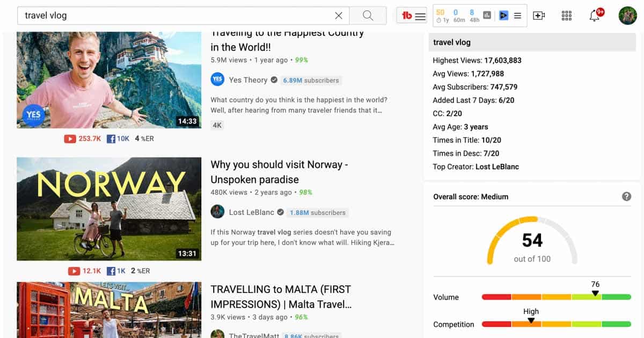Click the Volume bar marker at 76

pos(595,293)
